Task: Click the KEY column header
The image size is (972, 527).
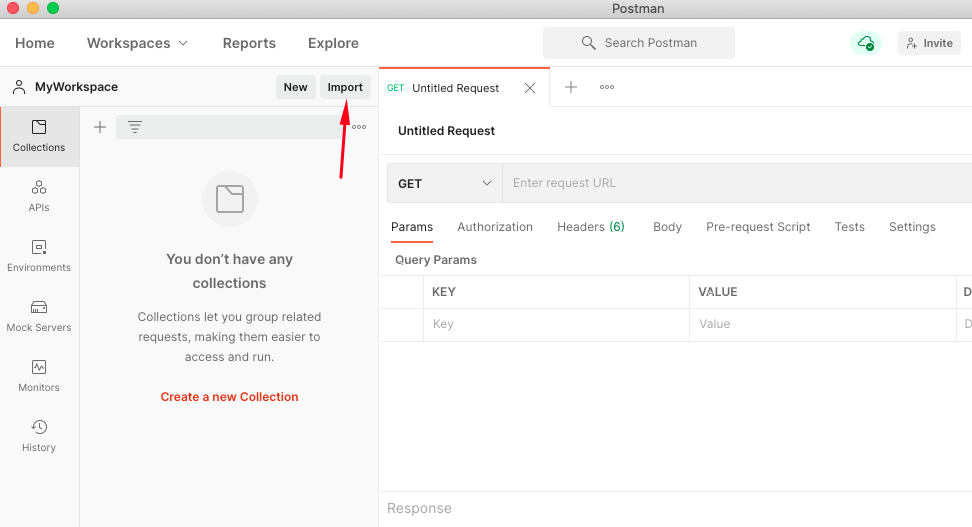Action: click(x=444, y=292)
